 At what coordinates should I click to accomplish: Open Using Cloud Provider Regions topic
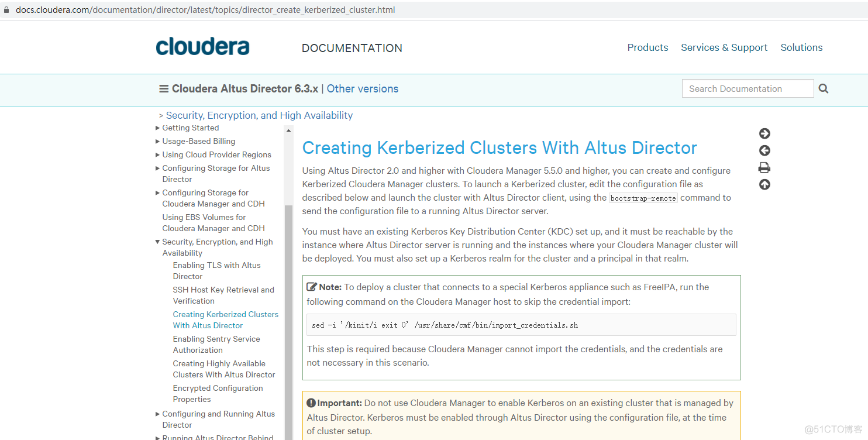coord(217,154)
